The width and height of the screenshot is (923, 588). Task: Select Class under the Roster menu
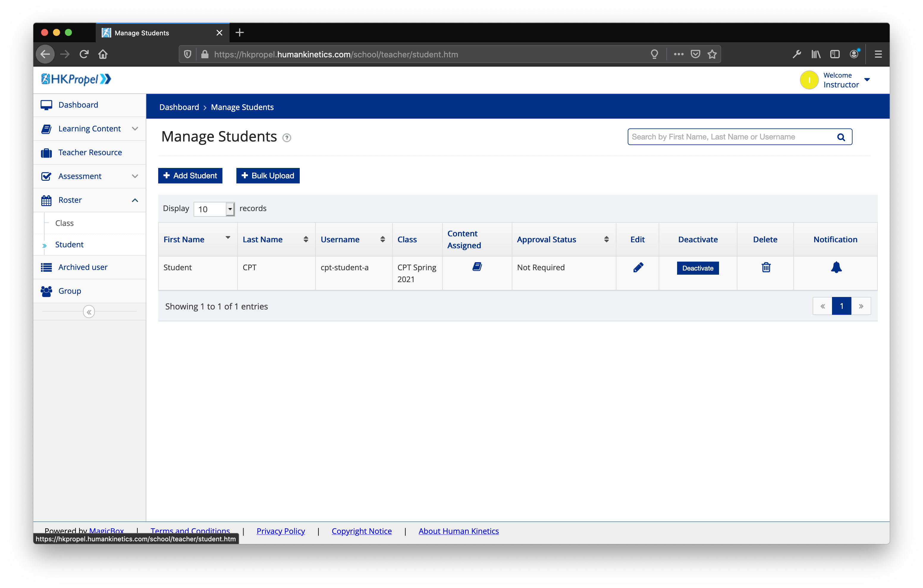65,223
